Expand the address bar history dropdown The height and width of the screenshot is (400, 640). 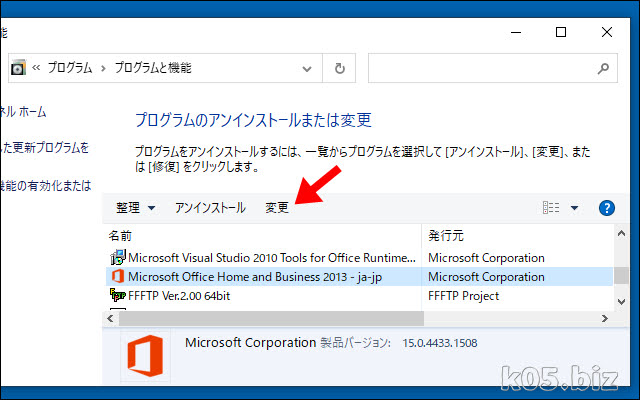coord(307,69)
